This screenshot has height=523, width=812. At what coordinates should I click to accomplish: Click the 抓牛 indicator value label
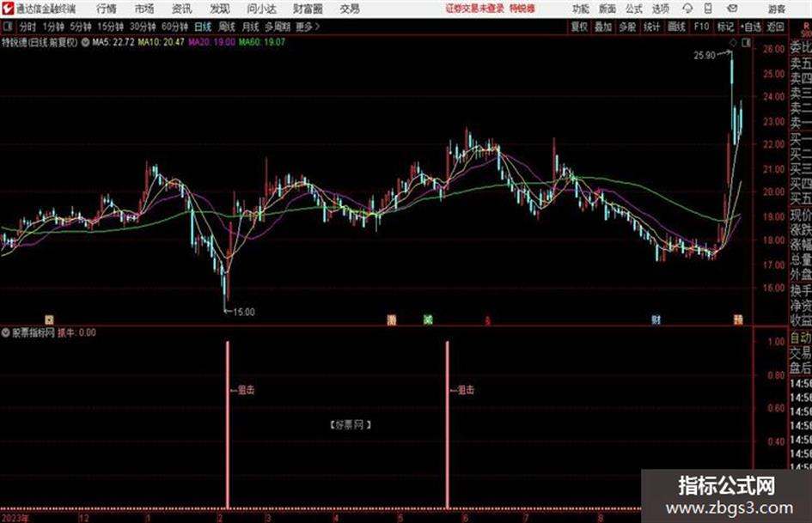point(76,333)
